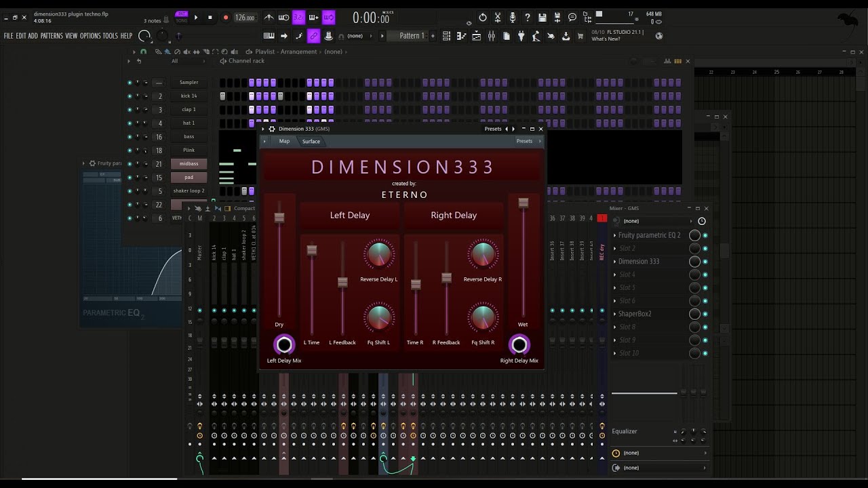Click the save project floppy icon
The height and width of the screenshot is (488, 868).
542,18
